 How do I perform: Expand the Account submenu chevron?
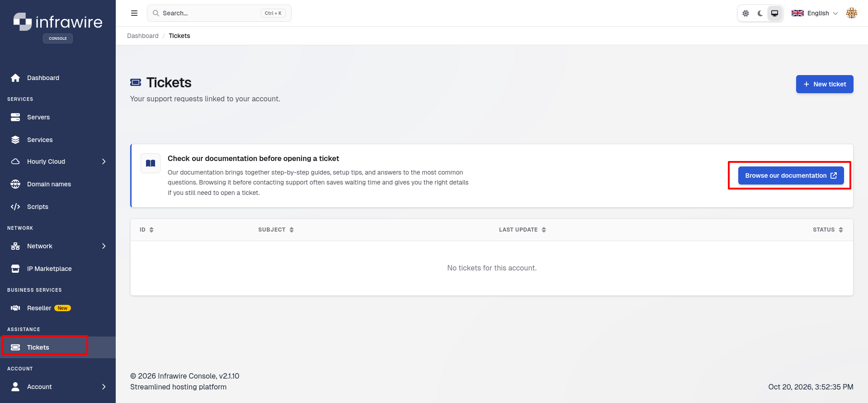(x=104, y=387)
